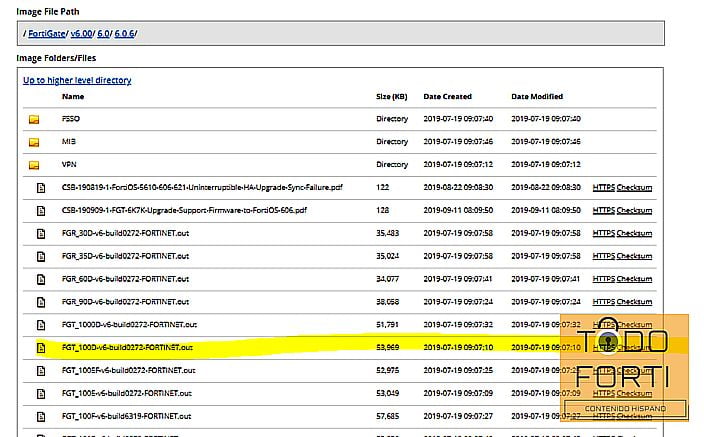Viewport: 704px width, 437px height.
Task: Select CSB-190819-1 Uninterruptible HA Upgrade pdf name
Action: tap(202, 187)
